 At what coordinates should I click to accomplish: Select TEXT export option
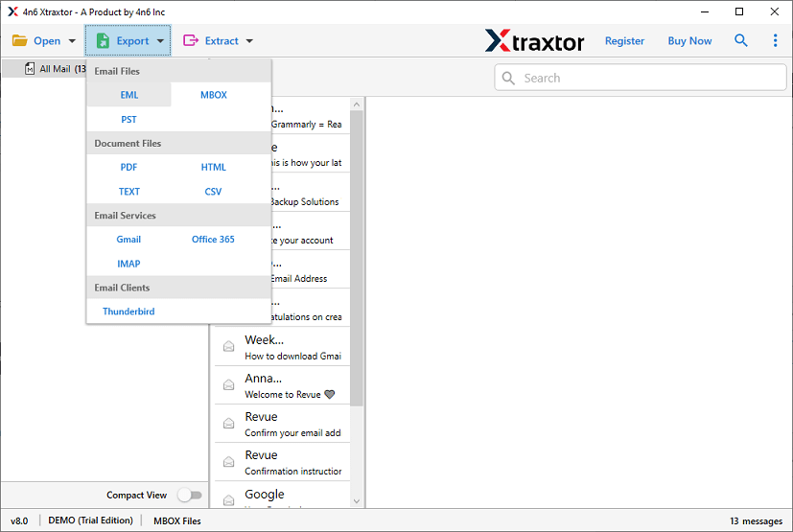pyautogui.click(x=128, y=192)
